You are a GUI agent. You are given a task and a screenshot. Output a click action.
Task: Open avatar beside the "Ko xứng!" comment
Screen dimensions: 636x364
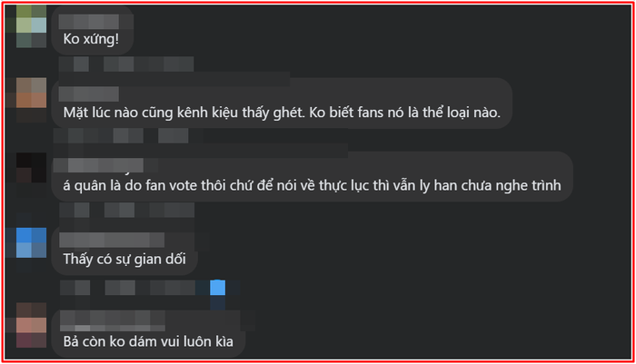click(x=31, y=26)
